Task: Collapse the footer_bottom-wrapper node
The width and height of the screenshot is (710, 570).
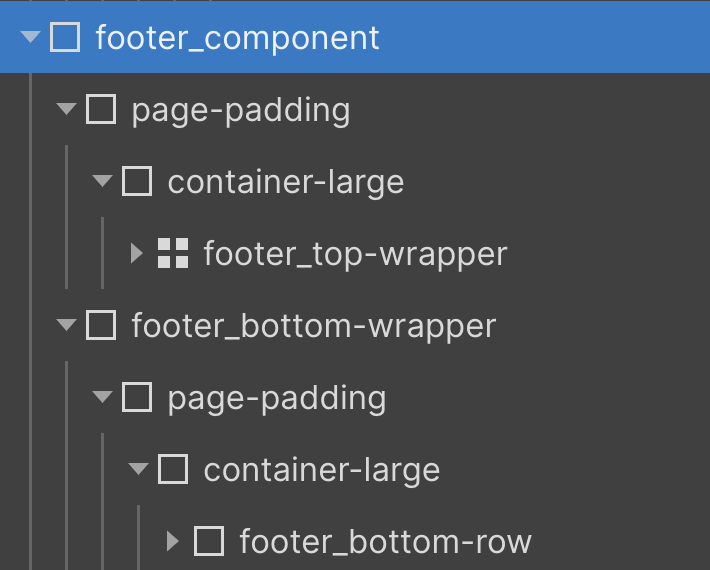Action: [66, 325]
